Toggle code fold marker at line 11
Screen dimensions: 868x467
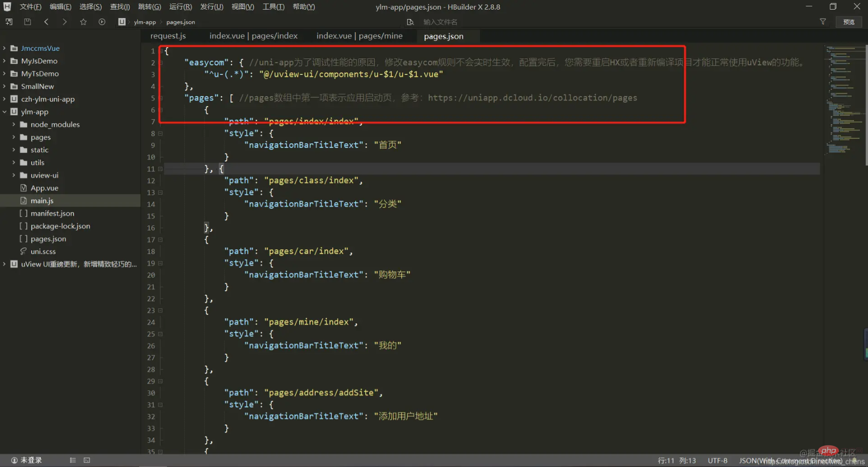pyautogui.click(x=160, y=169)
